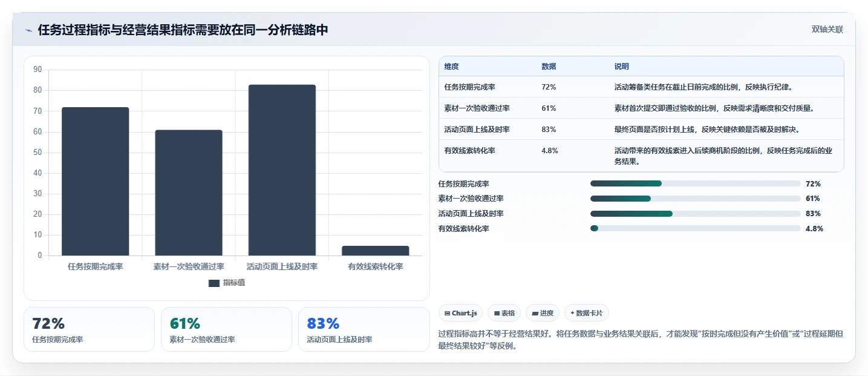Click the 有效线索转化率 bar in chart
Screen dimensions: 868x376
[x=376, y=251]
